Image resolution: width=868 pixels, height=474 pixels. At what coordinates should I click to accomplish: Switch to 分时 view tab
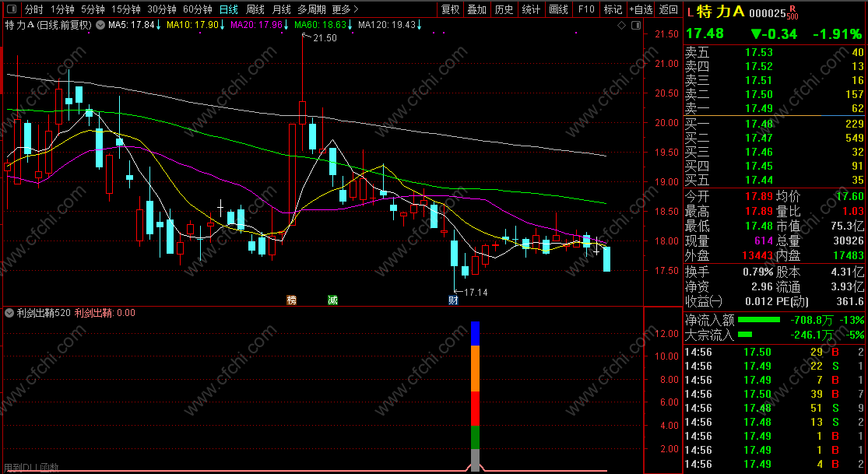[x=33, y=9]
